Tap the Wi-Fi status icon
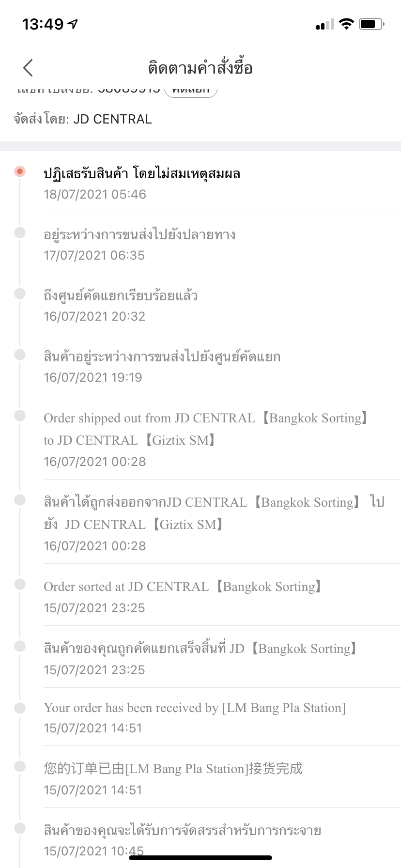Image resolution: width=401 pixels, height=868 pixels. pyautogui.click(x=346, y=24)
